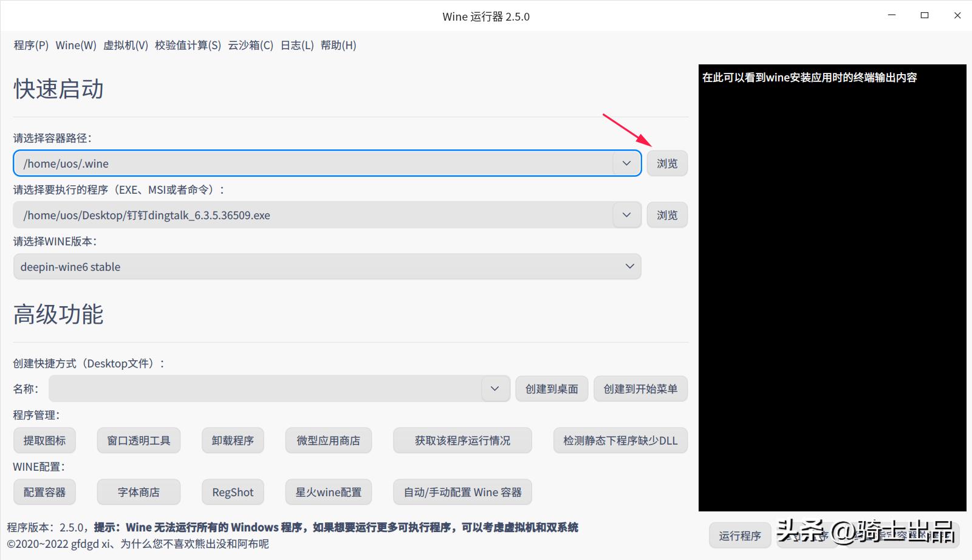The image size is (972, 560).
Task: Click 提取图标 to extract icons
Action: pos(44,440)
